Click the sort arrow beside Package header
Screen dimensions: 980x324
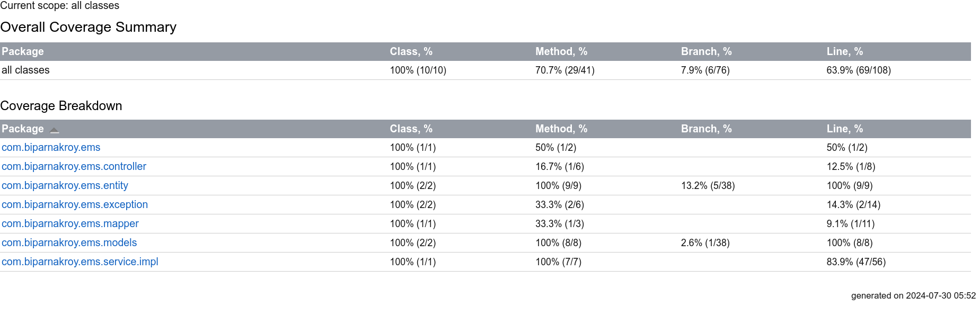point(54,130)
